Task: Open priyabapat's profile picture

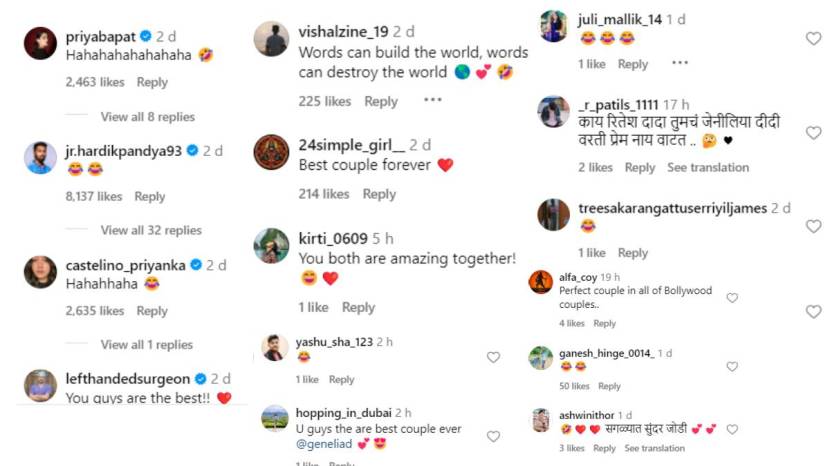Action: (40, 44)
